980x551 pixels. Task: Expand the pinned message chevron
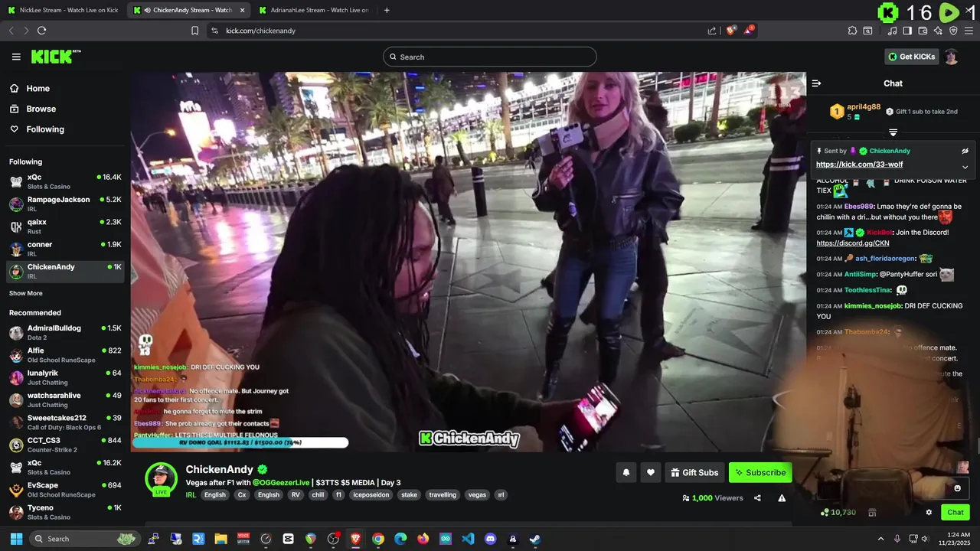(x=965, y=167)
